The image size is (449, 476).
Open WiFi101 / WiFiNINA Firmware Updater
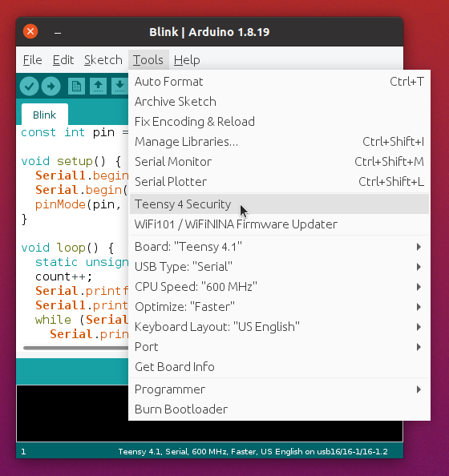279,224
